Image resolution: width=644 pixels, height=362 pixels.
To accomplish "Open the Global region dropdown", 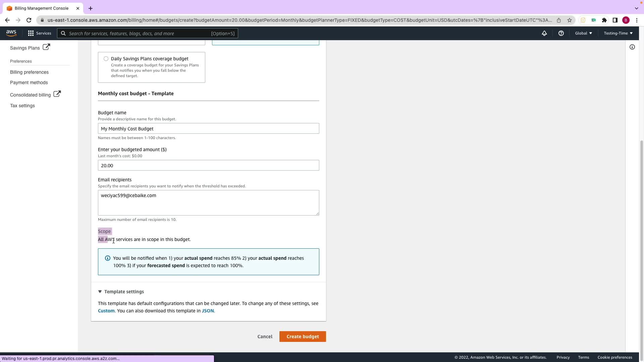I will (583, 33).
